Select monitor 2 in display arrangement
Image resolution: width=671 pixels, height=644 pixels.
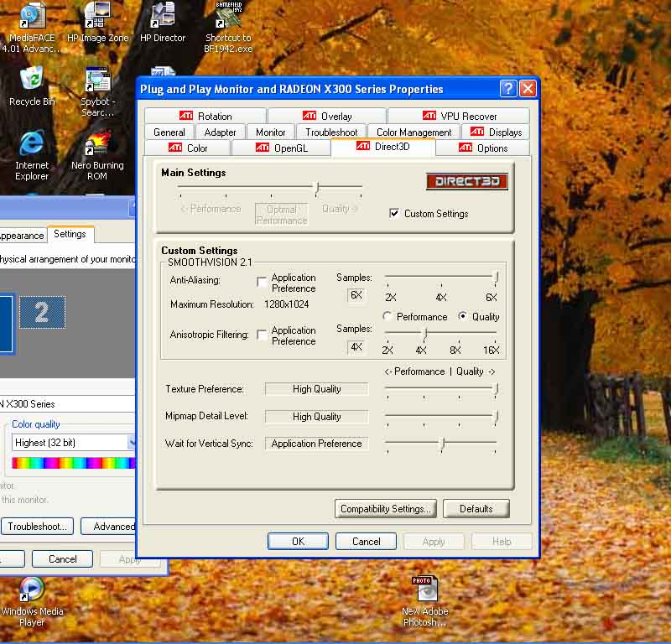pyautogui.click(x=42, y=314)
